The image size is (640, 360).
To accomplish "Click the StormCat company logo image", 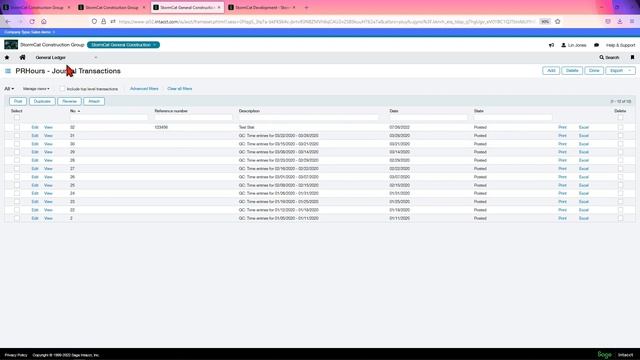I will (x=11, y=44).
